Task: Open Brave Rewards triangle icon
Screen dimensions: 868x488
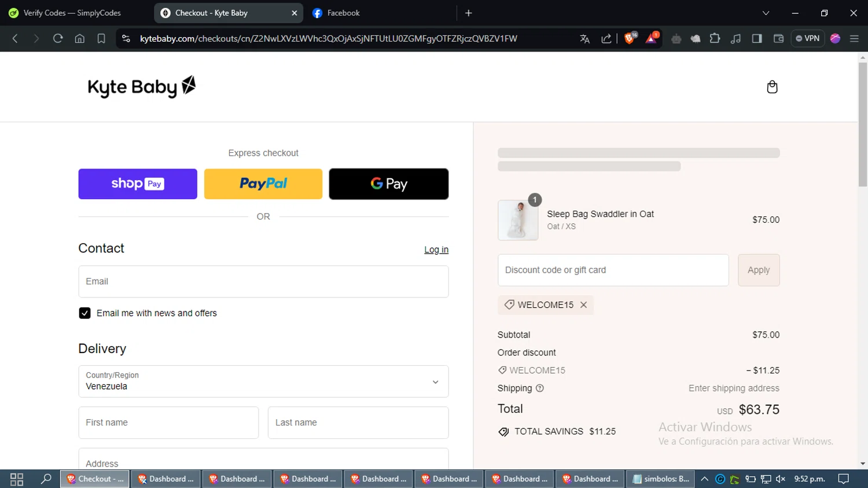Action: coord(652,39)
